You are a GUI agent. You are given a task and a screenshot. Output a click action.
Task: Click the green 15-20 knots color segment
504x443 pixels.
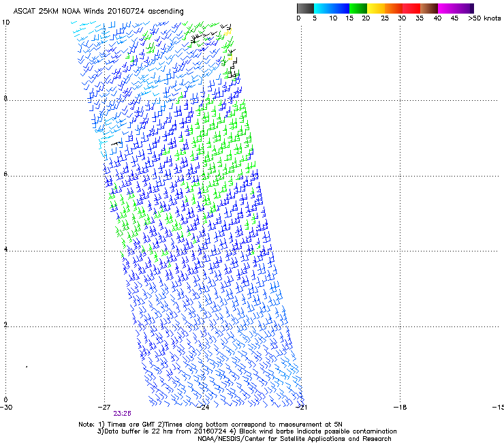pyautogui.click(x=358, y=8)
